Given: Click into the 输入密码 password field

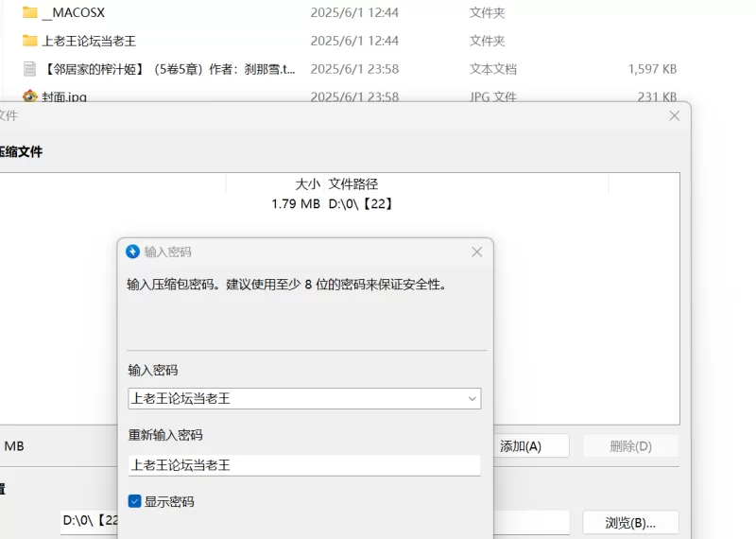Looking at the screenshot, I should 293,399.
